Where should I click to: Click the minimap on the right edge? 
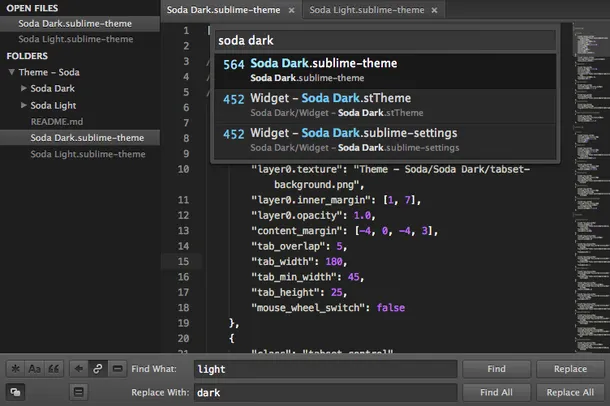[592, 187]
